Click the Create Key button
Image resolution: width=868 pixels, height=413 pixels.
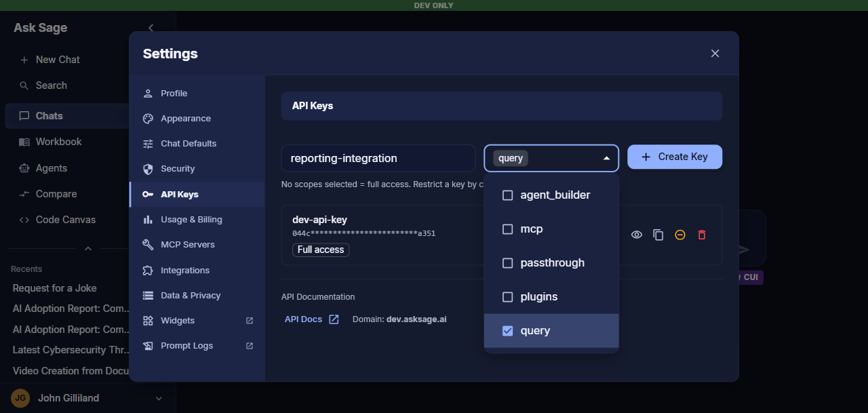tap(675, 157)
